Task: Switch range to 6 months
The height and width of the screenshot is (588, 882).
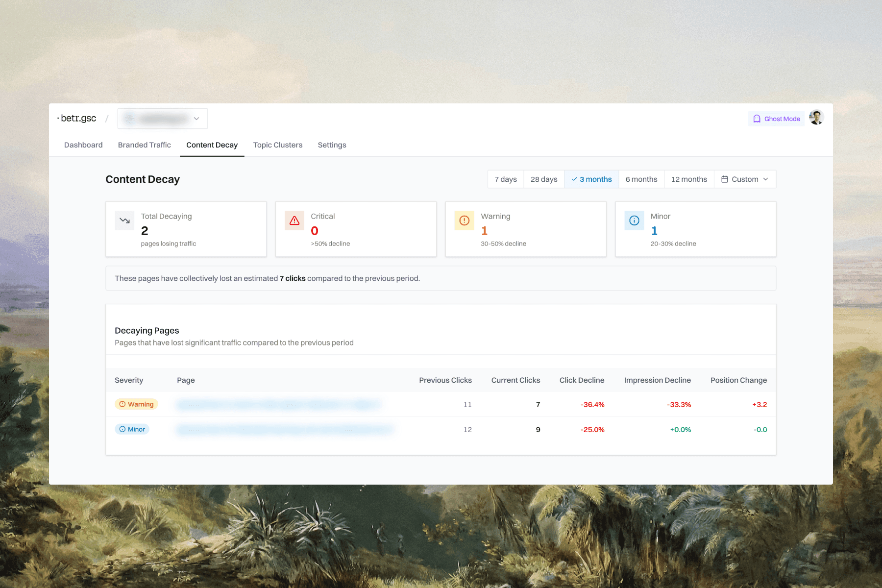Action: pos(641,179)
